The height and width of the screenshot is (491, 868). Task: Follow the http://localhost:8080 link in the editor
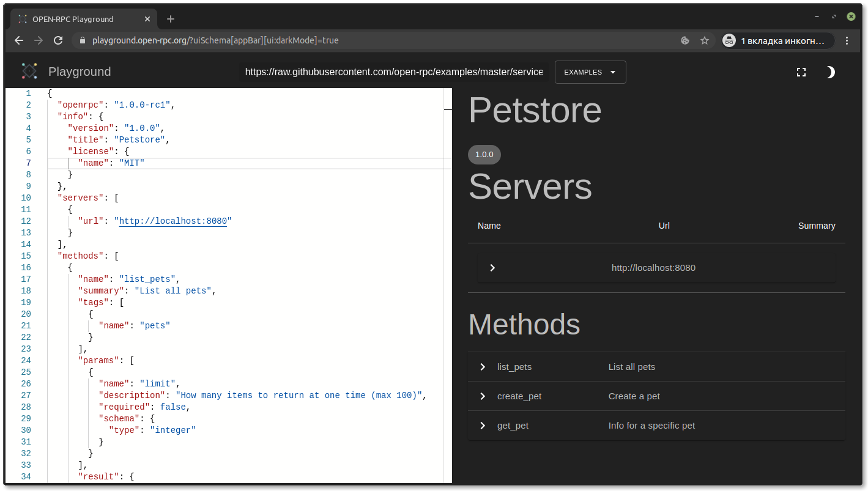point(172,221)
